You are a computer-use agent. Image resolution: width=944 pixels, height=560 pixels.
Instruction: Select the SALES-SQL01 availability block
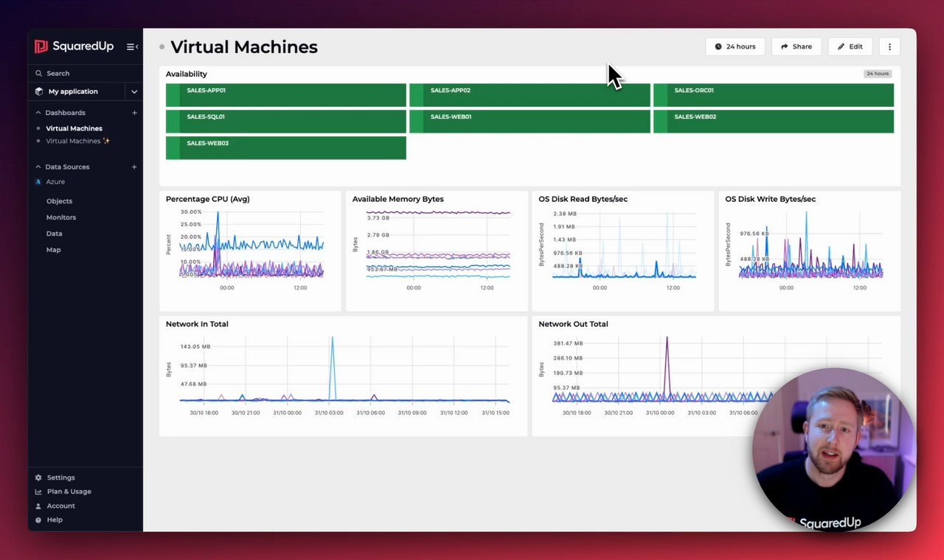(x=286, y=122)
